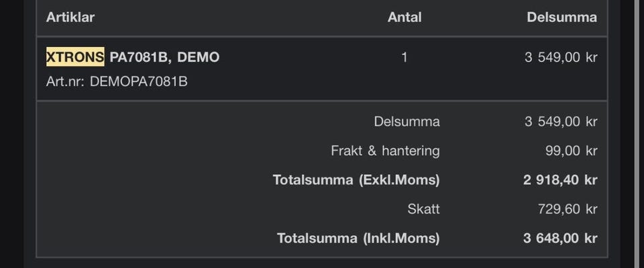Click the article number value DEMOPA7081B
This screenshot has height=268, width=644.
point(139,82)
